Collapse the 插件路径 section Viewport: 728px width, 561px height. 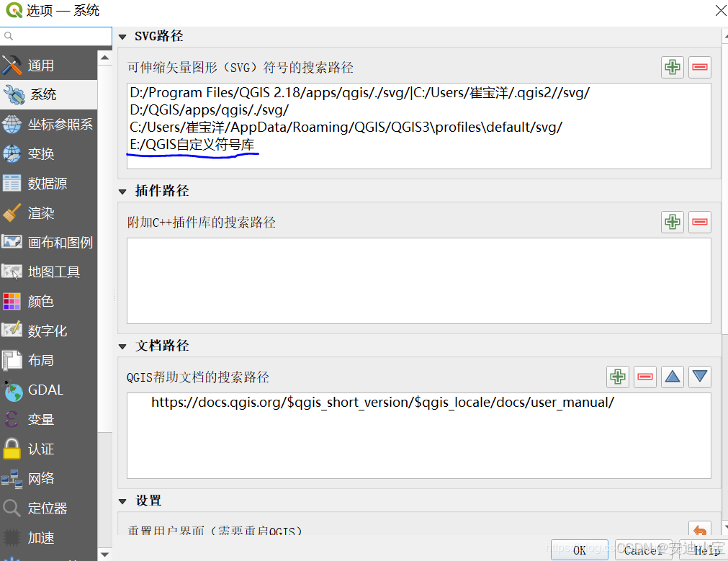tap(122, 192)
